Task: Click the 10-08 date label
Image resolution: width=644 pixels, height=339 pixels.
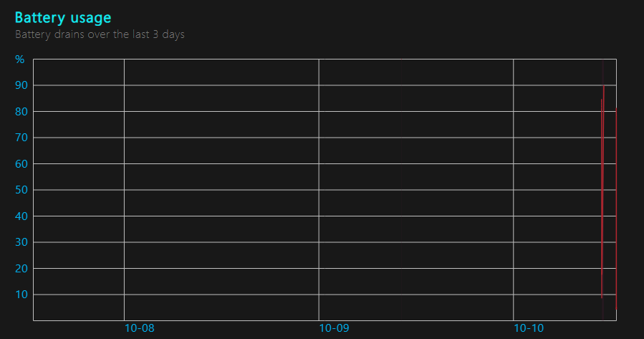Action: [x=139, y=328]
